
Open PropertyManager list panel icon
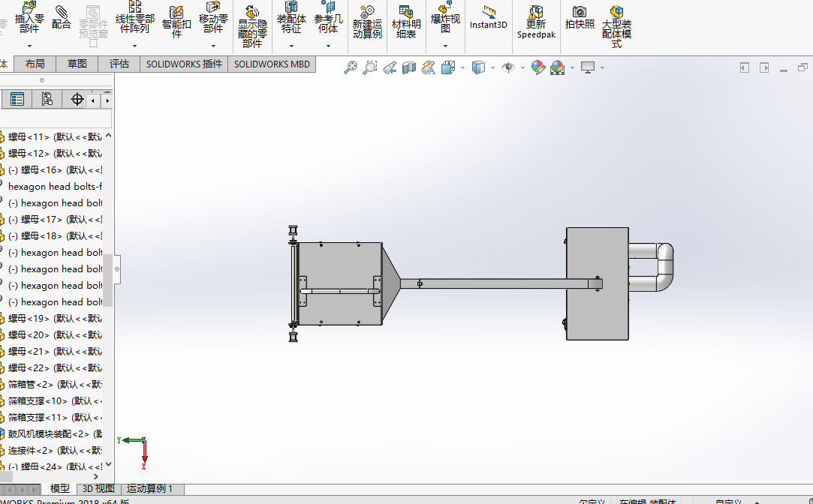[x=17, y=99]
